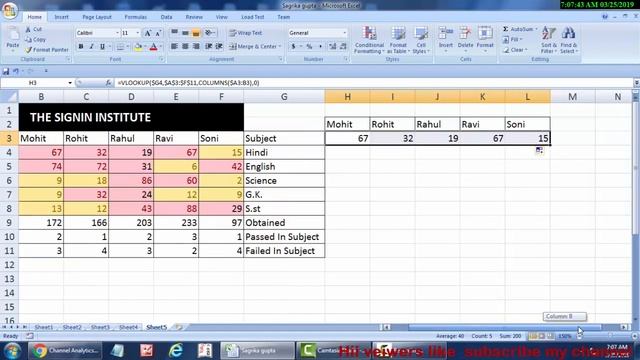Click the Grow Font icon

148,33
